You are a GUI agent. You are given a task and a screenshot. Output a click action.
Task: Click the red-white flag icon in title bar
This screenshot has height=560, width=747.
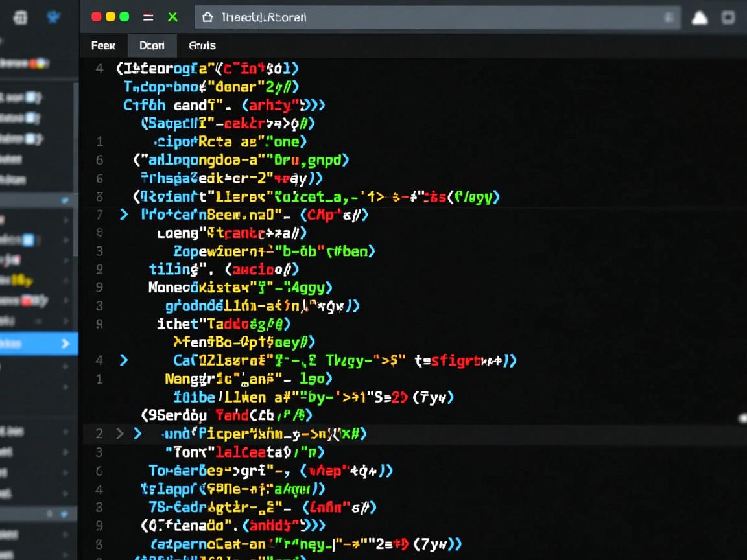pyautogui.click(x=148, y=17)
